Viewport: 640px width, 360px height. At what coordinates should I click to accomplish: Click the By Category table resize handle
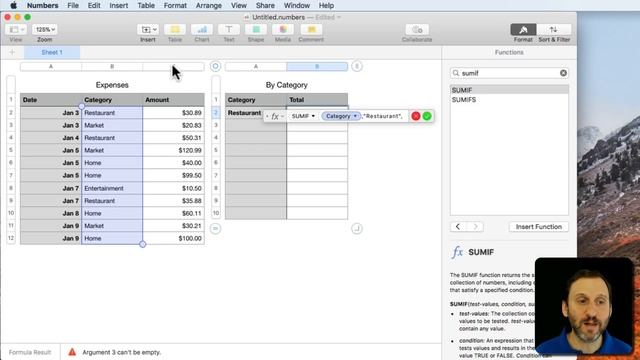tap(357, 229)
